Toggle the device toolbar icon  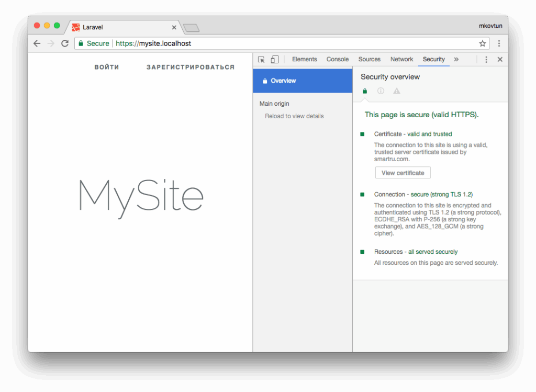(x=274, y=60)
